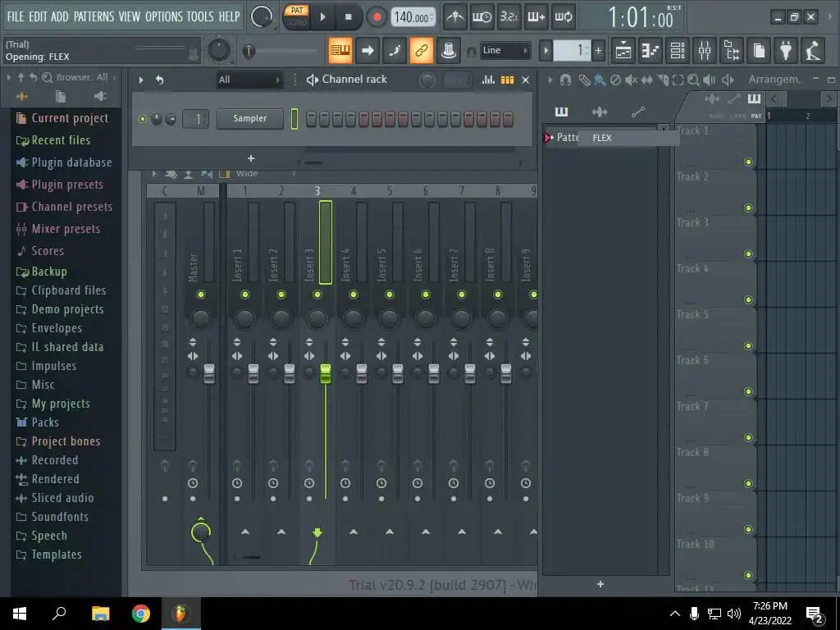Open the Line snap dropdown

coord(504,50)
